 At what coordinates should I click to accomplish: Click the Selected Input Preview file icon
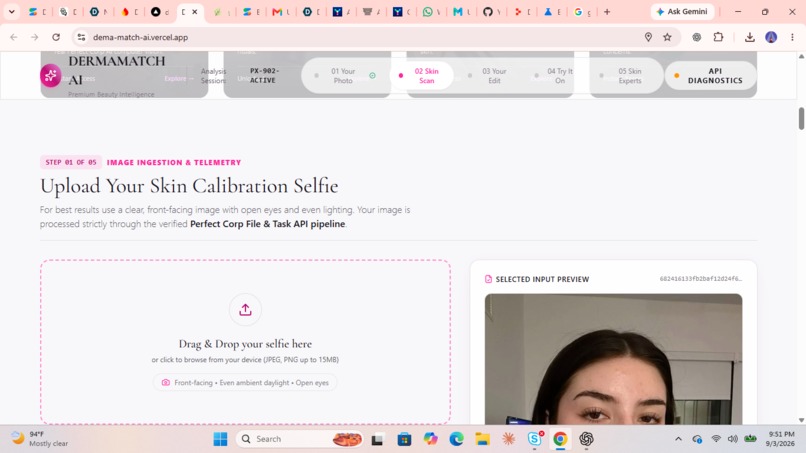[488, 279]
